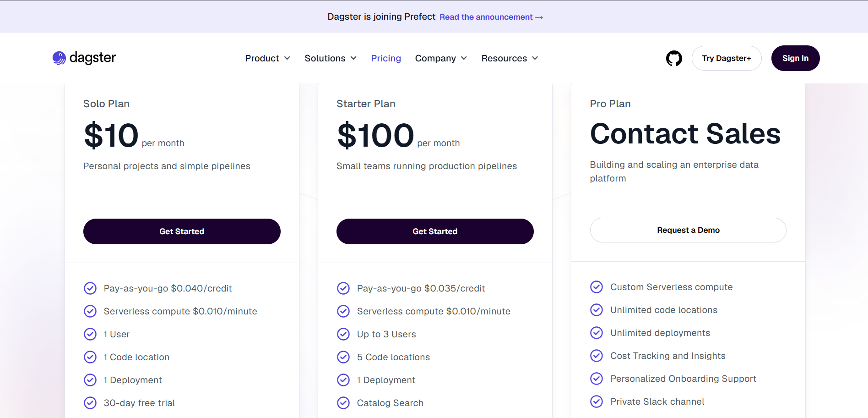
Task: Click checkmark beside 1 User
Action: click(90, 334)
